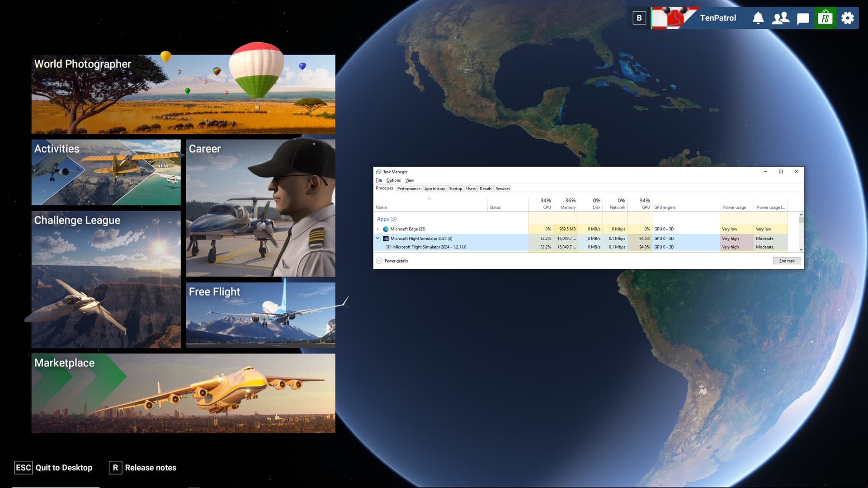The width and height of the screenshot is (868, 488).
Task: Open the Free Flight tile
Action: [x=260, y=315]
